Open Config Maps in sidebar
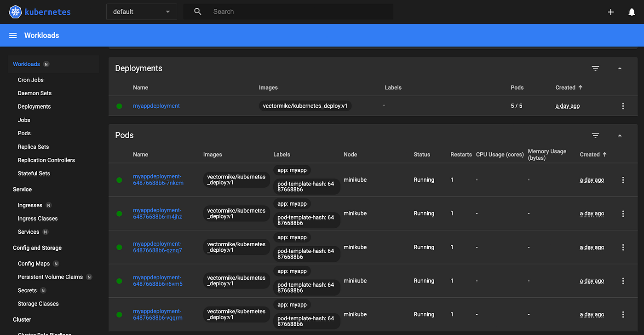644x335 pixels. [34, 264]
